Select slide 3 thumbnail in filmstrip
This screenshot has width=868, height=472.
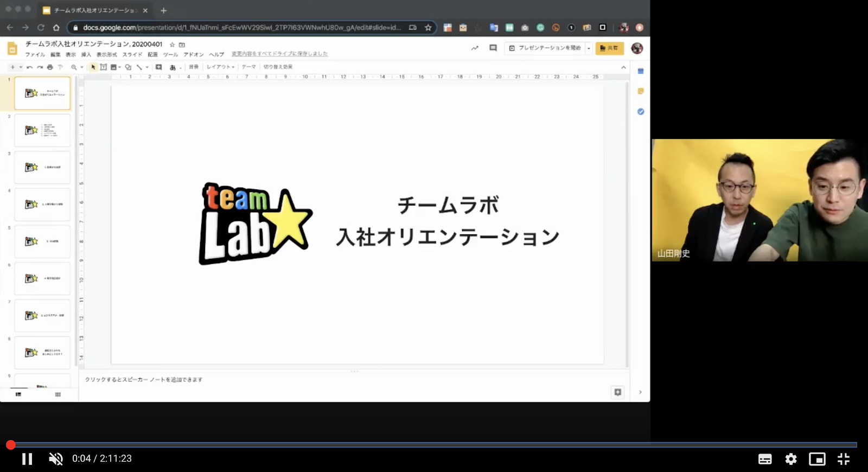42,167
